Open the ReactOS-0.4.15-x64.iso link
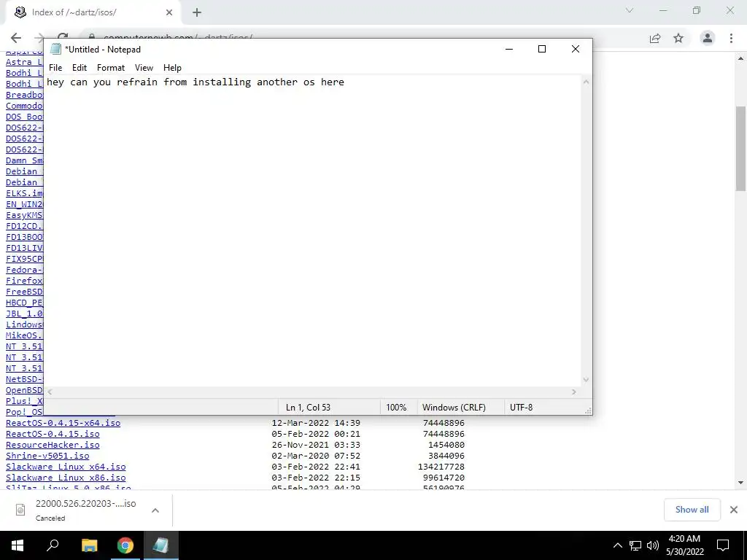This screenshot has height=560, width=747. 63,423
